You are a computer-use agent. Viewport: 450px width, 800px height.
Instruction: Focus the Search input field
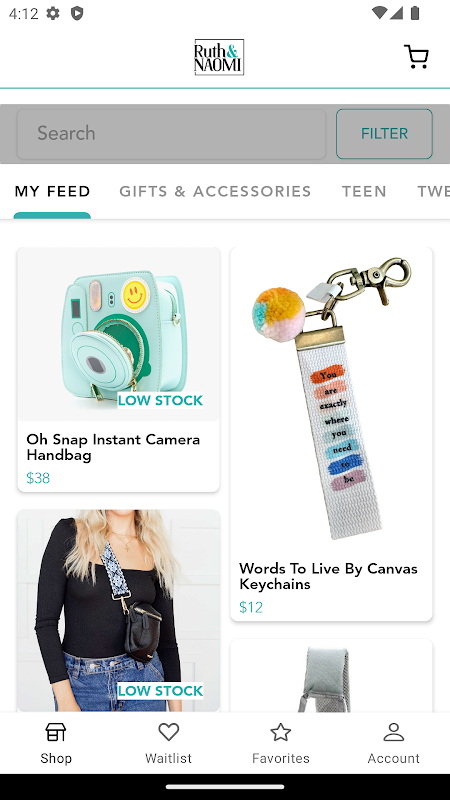pyautogui.click(x=171, y=134)
